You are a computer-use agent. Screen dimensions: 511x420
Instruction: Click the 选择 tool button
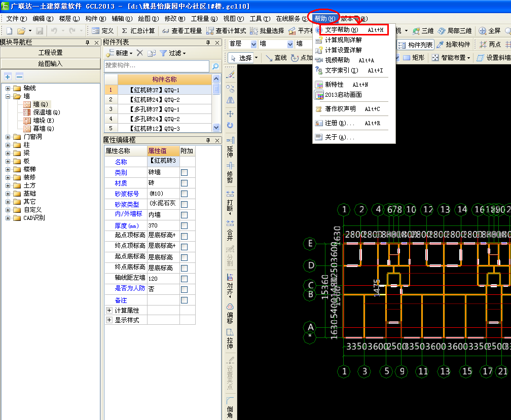coord(242,58)
